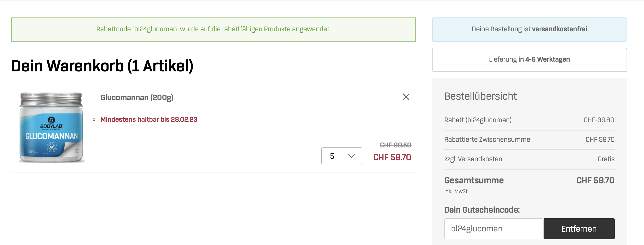Screen dimensions: 644x245
Task: Click the Glucomannan product jar thumbnail
Action: click(x=52, y=128)
